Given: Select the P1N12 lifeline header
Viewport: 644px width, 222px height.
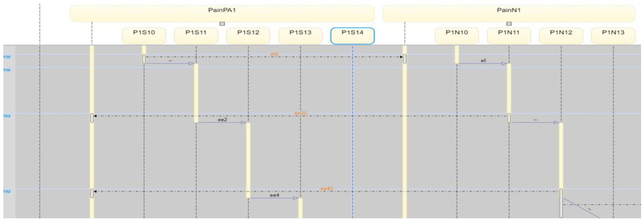Looking at the screenshot, I should (561, 36).
